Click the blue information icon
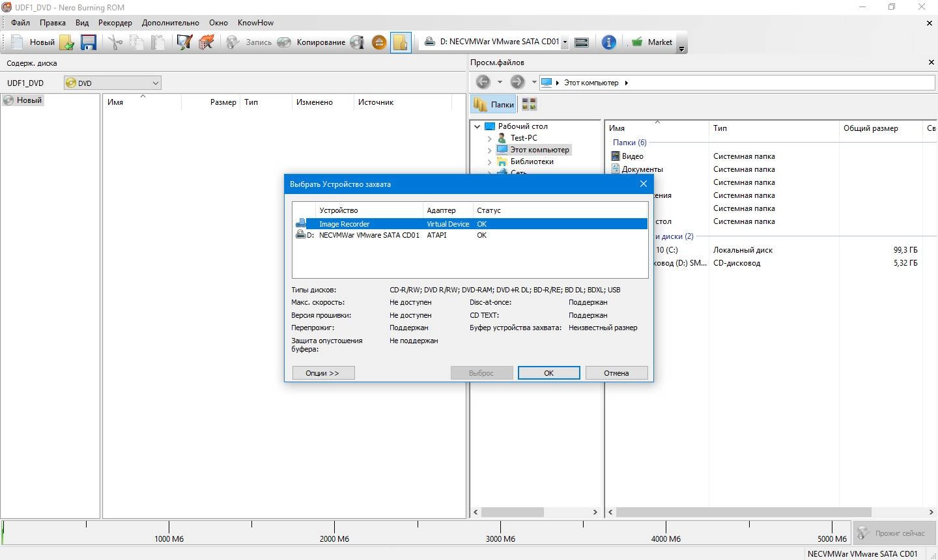938x560 pixels. (608, 42)
